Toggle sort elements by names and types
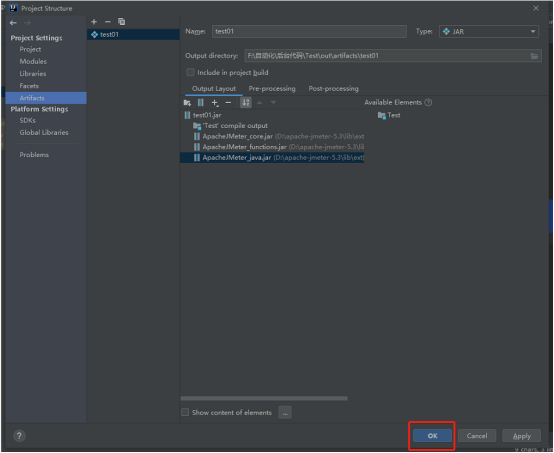This screenshot has height=453, width=554. tap(246, 103)
